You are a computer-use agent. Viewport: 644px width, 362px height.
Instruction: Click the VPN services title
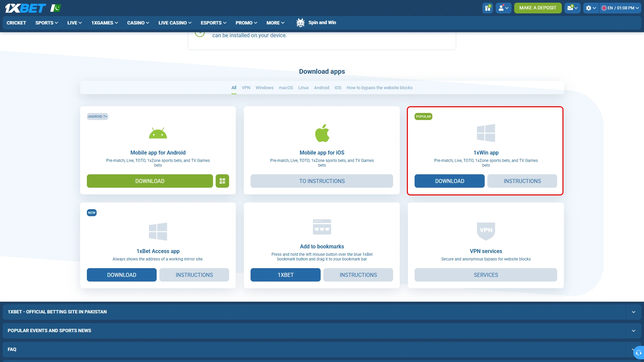pos(486,251)
